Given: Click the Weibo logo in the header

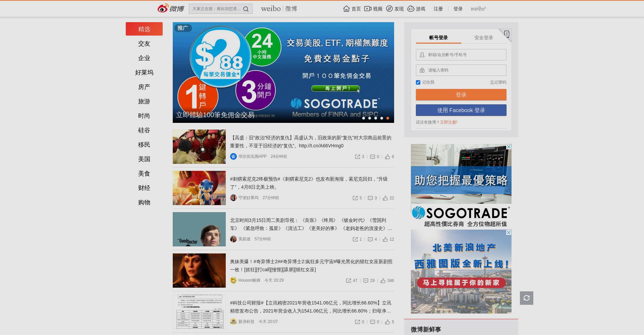Looking at the screenshot, I should [x=171, y=8].
